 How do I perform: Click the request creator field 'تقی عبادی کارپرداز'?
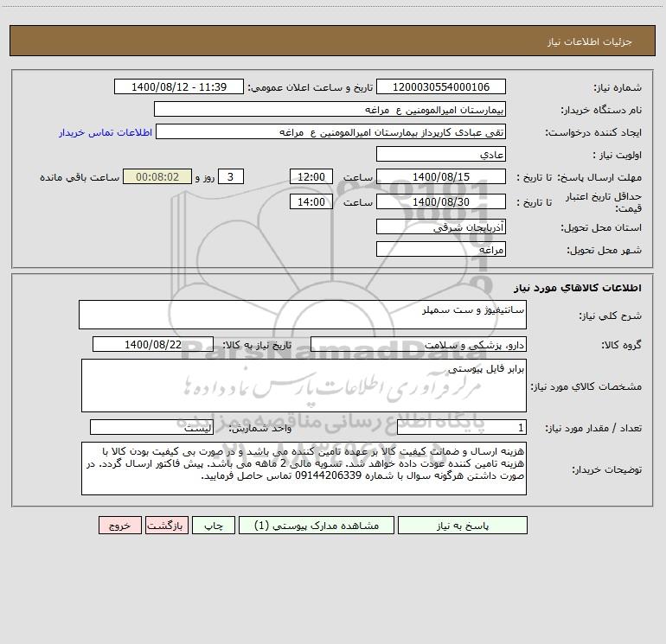[x=331, y=131]
